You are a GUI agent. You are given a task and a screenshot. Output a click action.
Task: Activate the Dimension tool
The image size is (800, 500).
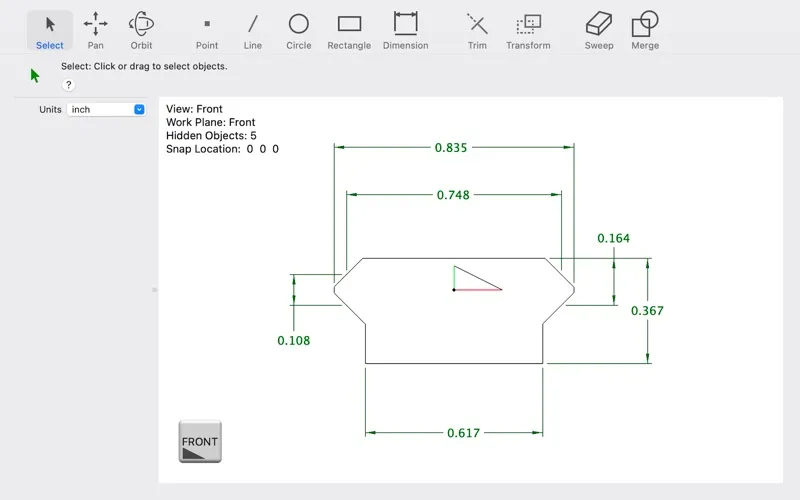406,31
